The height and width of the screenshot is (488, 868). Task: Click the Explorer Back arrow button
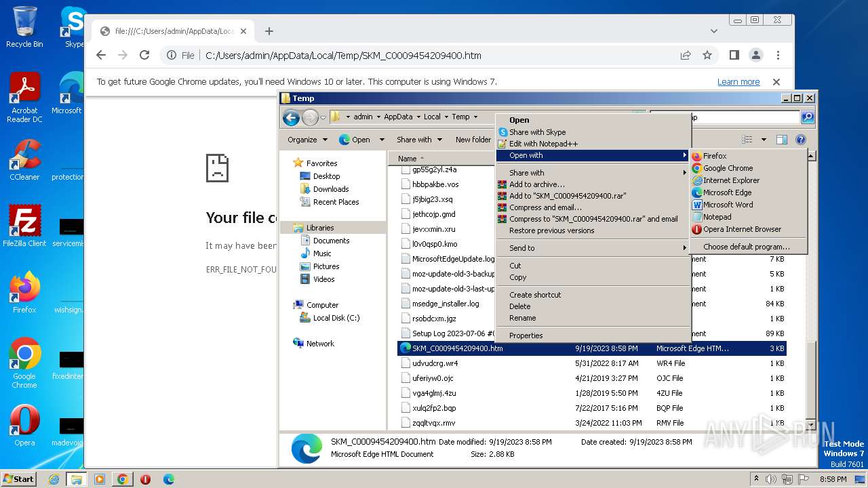point(292,117)
